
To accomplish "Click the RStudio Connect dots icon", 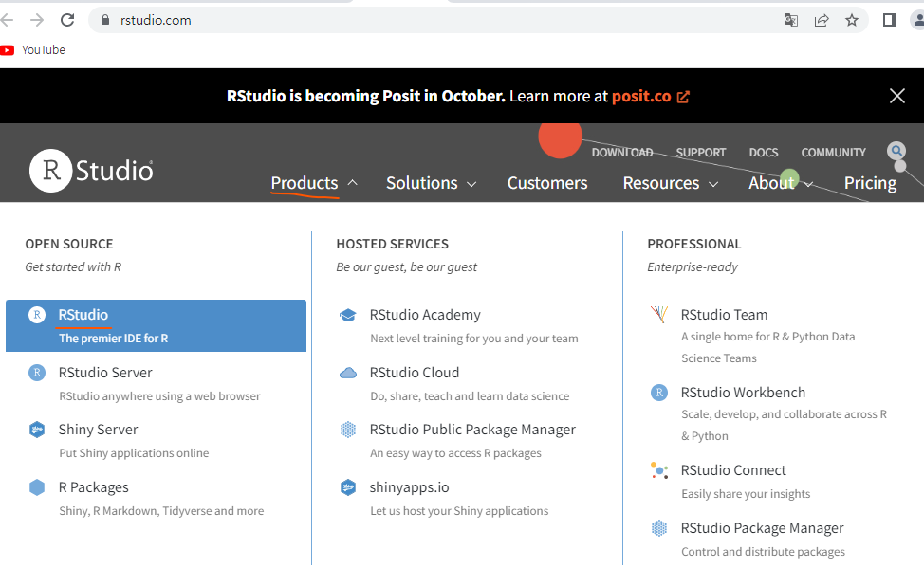I will [659, 470].
